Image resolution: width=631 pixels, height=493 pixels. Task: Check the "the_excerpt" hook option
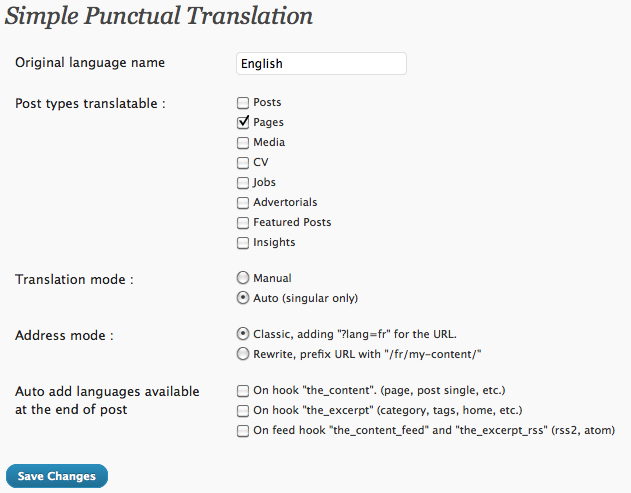click(243, 411)
